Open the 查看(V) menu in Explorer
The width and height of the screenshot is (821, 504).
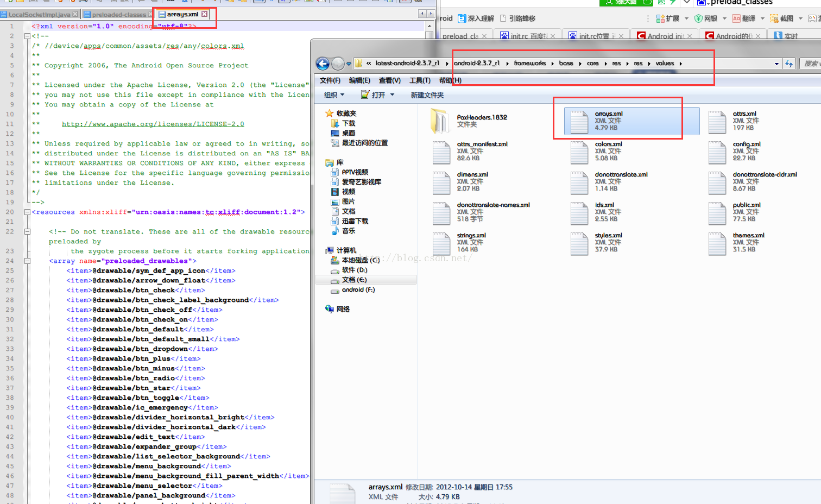(389, 80)
